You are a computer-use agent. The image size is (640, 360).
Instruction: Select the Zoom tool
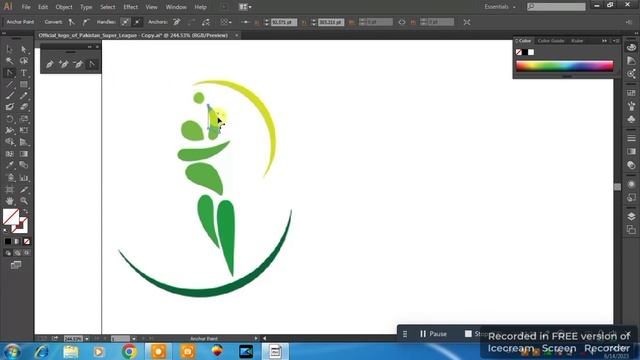[x=24, y=201]
